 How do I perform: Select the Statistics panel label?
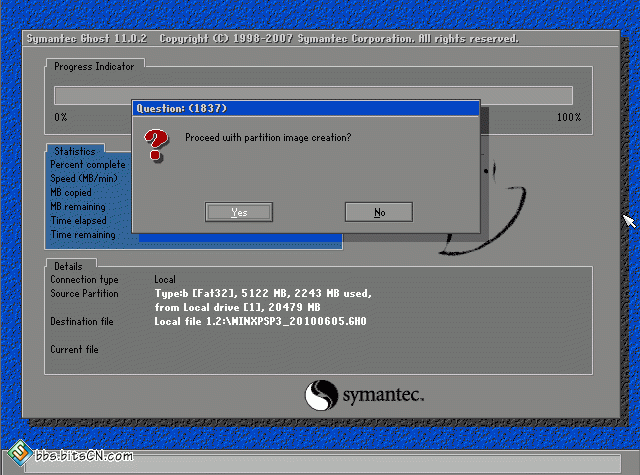click(x=75, y=151)
